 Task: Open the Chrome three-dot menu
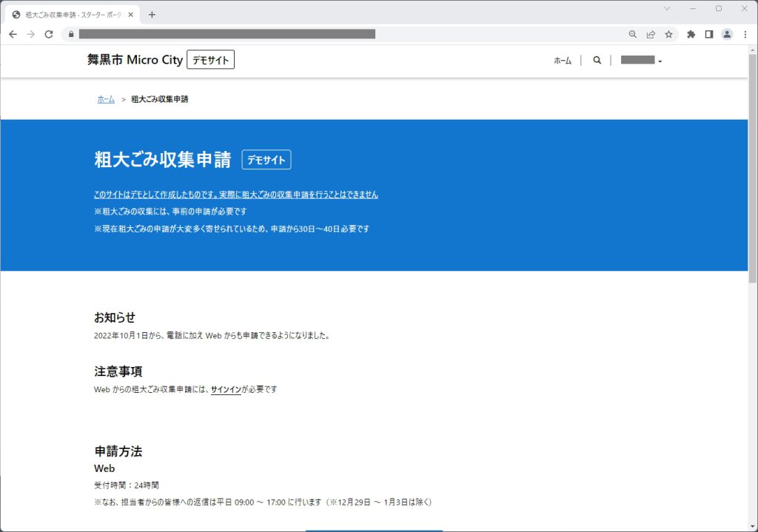pos(745,34)
